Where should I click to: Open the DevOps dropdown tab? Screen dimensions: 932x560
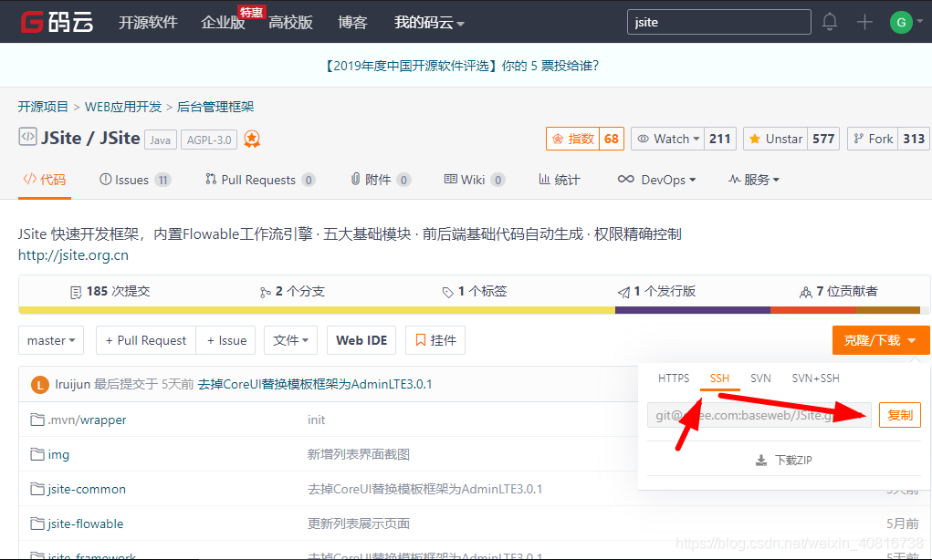657,180
